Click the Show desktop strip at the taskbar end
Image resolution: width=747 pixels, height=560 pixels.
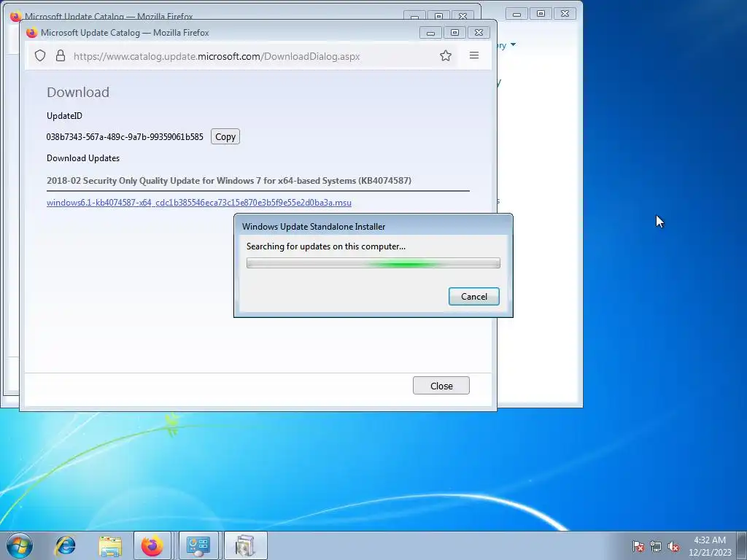[742, 545]
